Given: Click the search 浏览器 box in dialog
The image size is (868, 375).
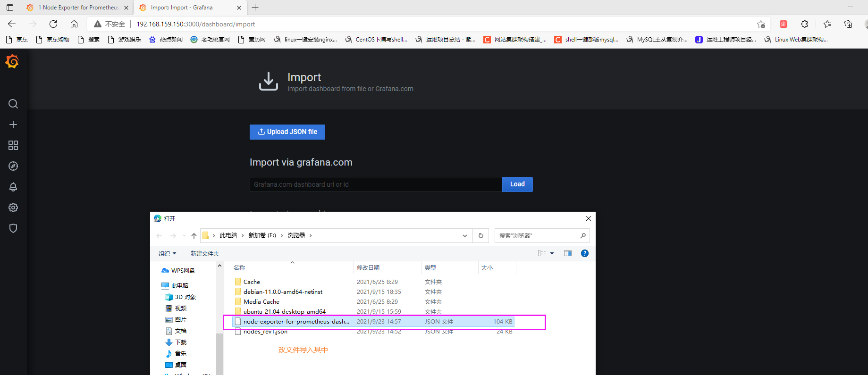Looking at the screenshot, I should [x=542, y=235].
